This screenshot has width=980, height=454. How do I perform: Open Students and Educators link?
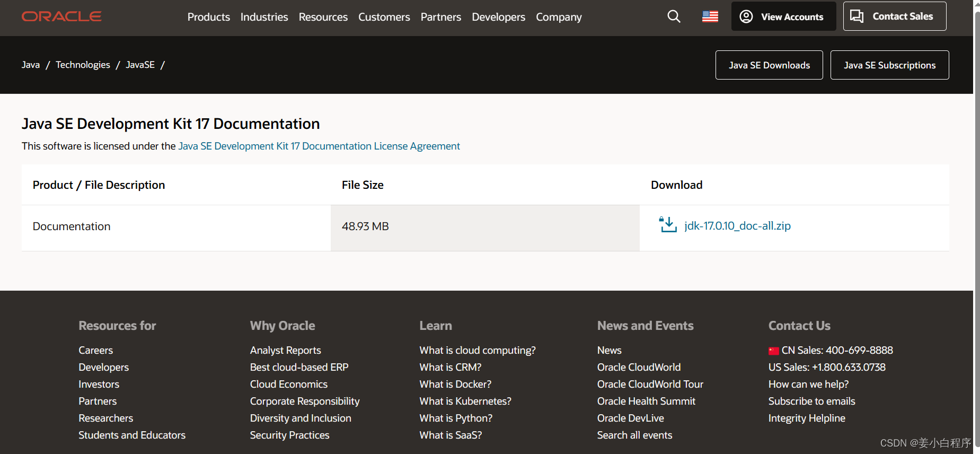(132, 435)
